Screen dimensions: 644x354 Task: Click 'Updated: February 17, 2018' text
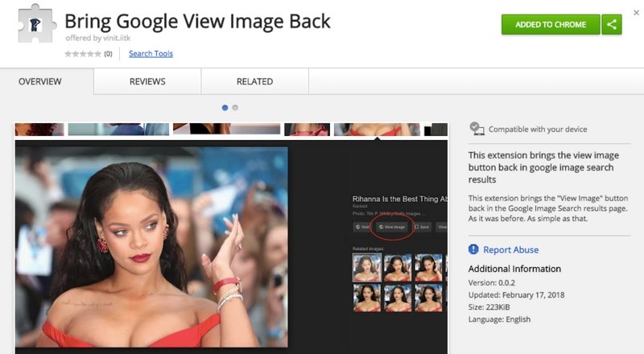[x=516, y=294]
